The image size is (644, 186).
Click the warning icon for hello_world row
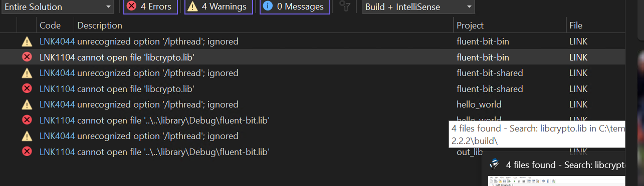tap(27, 104)
